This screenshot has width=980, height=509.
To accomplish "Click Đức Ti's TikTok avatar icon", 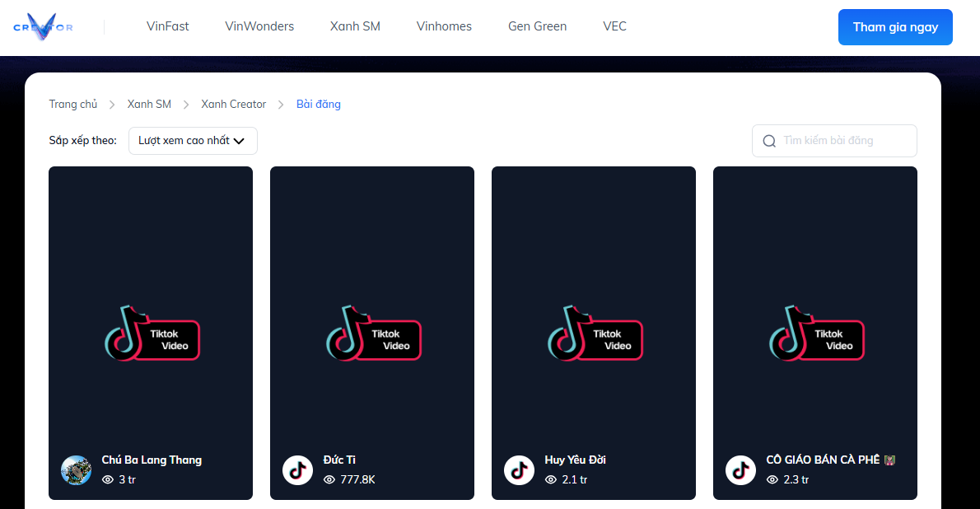I will pyautogui.click(x=297, y=469).
